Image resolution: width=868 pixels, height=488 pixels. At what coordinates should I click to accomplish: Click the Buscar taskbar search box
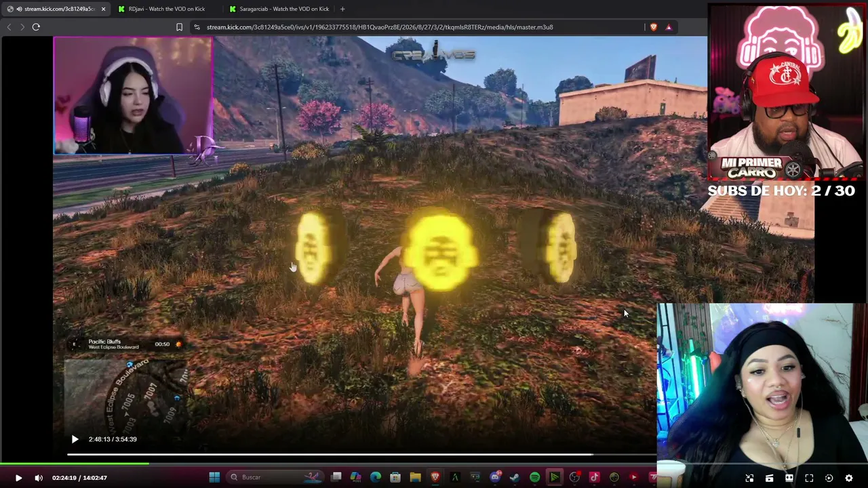[x=276, y=477]
